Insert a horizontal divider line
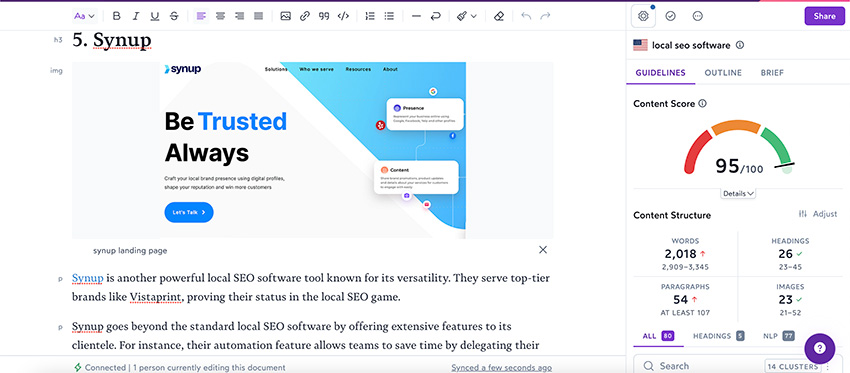This screenshot has height=373, width=850. point(416,16)
